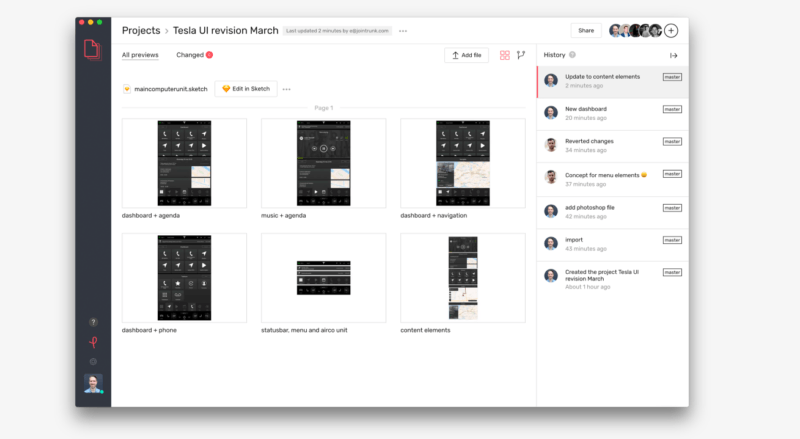Click the help question mark icon

(93, 322)
